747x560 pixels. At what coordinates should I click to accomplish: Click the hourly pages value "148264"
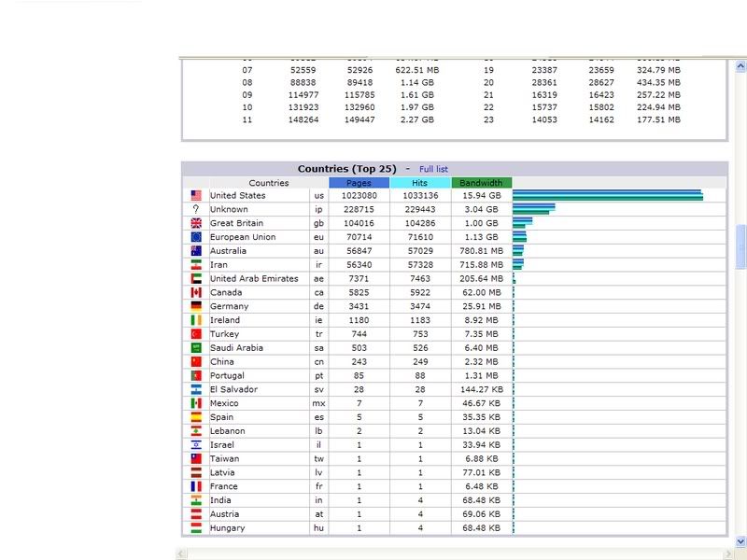(x=303, y=120)
